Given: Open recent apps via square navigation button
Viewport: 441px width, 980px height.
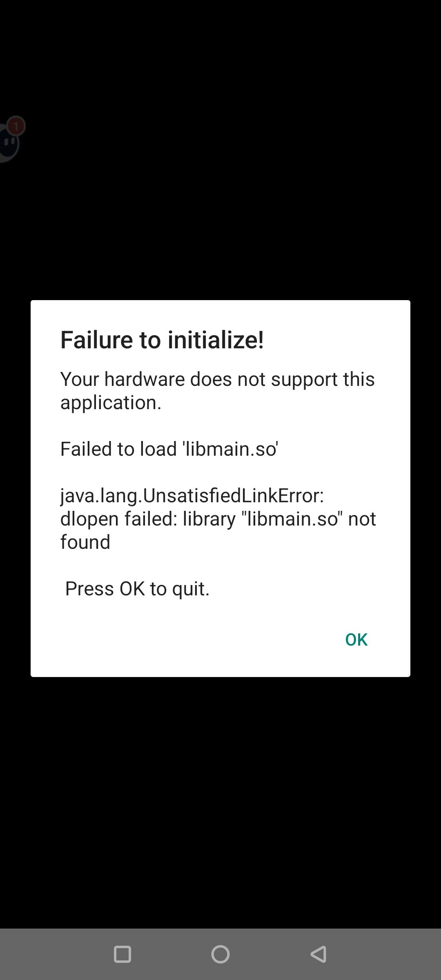Looking at the screenshot, I should (122, 954).
